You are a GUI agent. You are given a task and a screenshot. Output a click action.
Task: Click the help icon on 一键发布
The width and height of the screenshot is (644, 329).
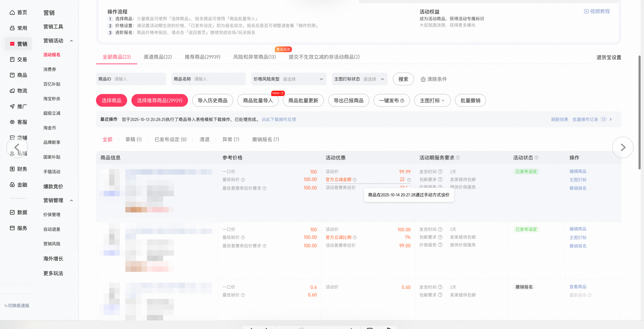coord(402,101)
